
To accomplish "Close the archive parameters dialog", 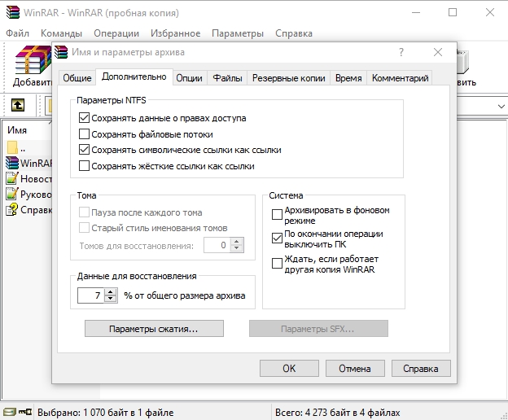I will [x=438, y=52].
